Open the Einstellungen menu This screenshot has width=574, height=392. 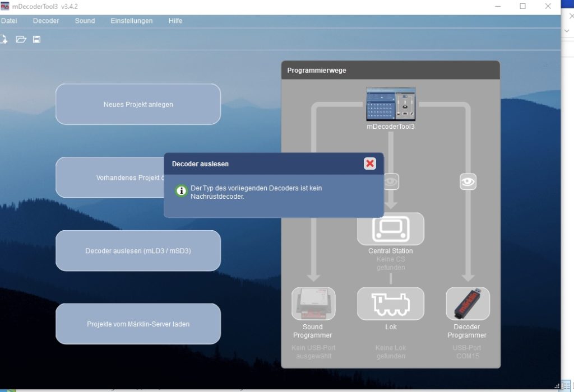131,21
